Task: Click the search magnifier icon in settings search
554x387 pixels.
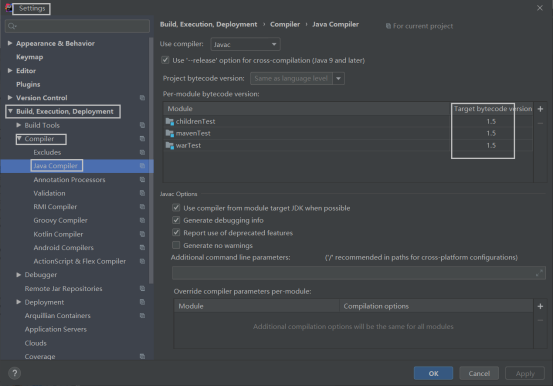Action: [12, 26]
